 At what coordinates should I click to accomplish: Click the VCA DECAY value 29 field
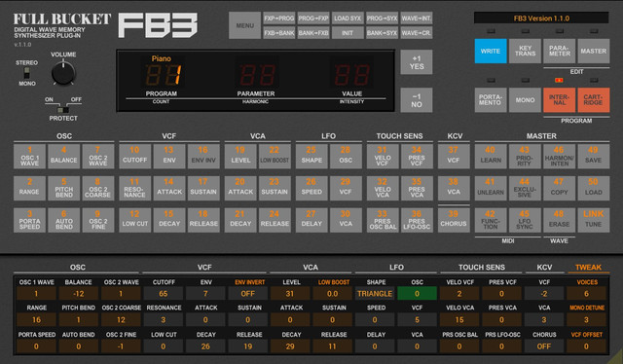pos(290,346)
